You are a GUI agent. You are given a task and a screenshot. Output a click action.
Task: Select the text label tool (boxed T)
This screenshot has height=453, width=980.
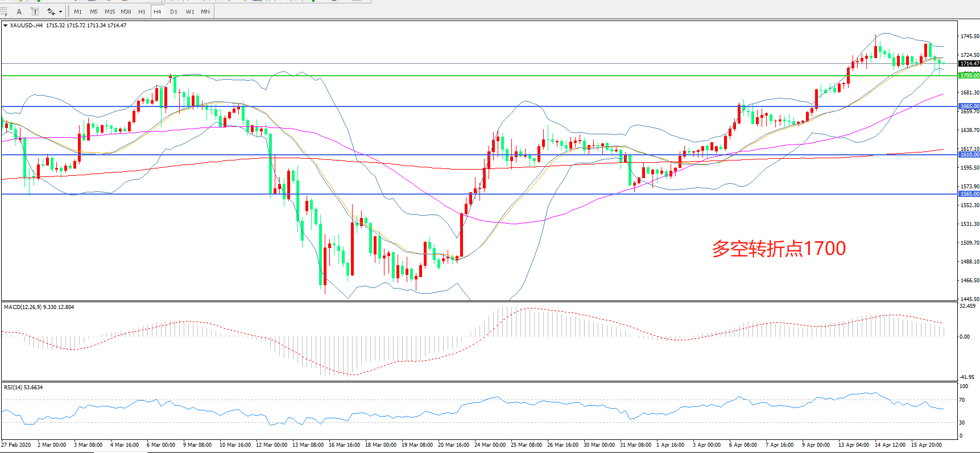click(x=35, y=11)
